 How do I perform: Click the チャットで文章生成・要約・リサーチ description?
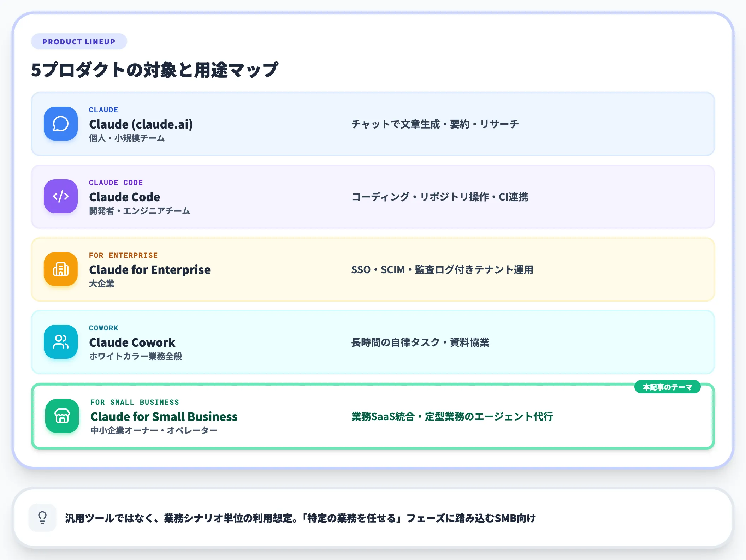pos(435,124)
